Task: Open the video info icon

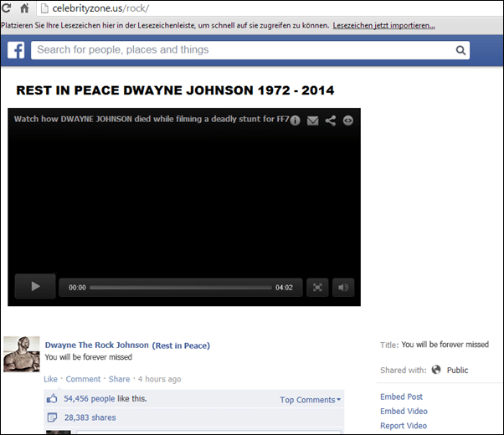Action: coord(295,120)
